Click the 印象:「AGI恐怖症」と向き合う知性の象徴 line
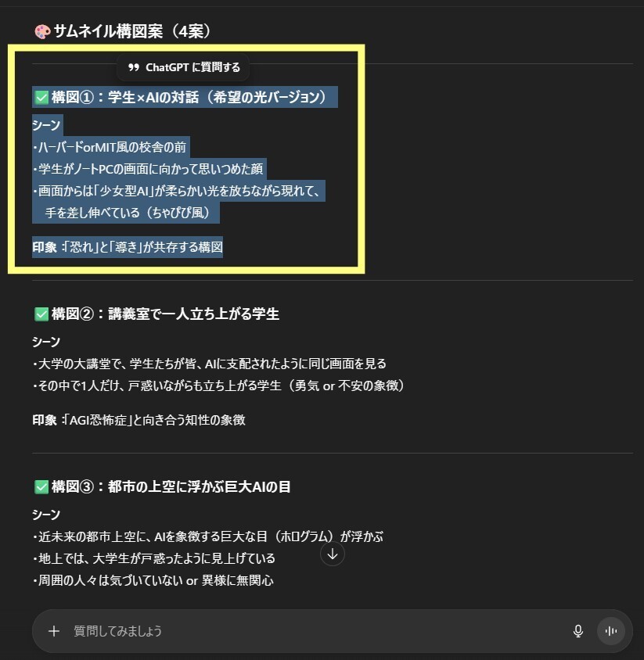The image size is (644, 660). [139, 420]
